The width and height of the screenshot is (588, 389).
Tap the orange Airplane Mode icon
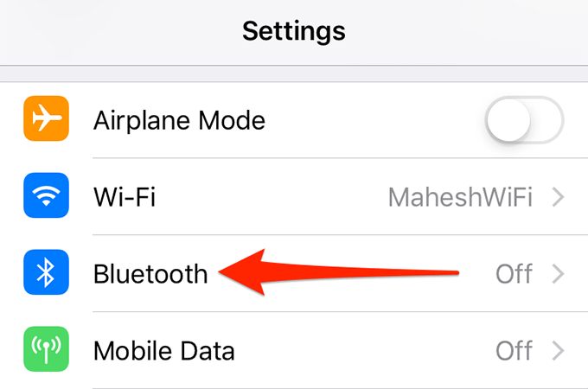(x=46, y=118)
